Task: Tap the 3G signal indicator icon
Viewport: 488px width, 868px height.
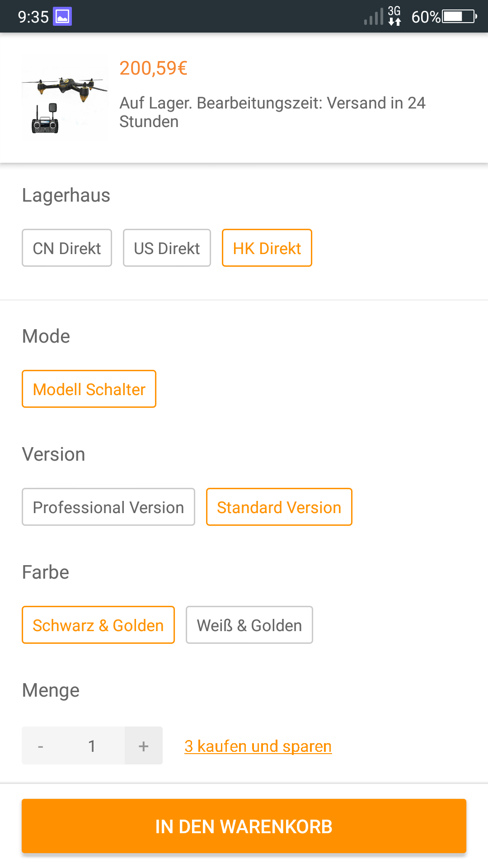Action: (394, 16)
